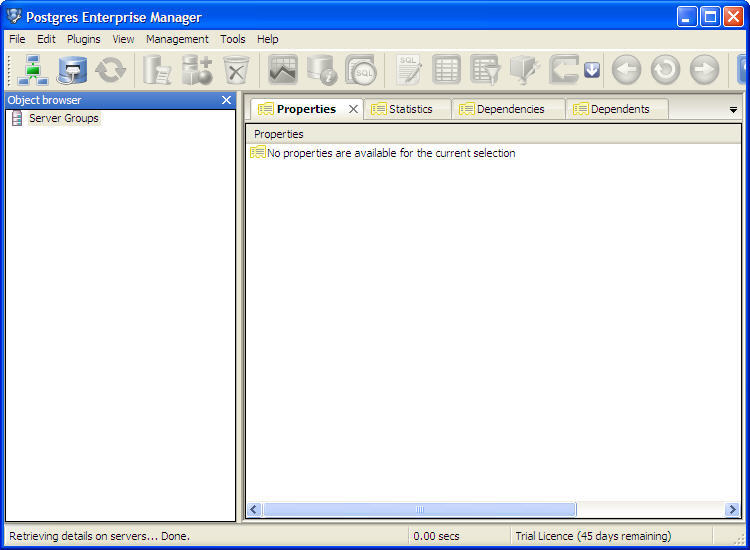Open the tab list dropdown arrow
The height and width of the screenshot is (550, 750).
point(733,110)
